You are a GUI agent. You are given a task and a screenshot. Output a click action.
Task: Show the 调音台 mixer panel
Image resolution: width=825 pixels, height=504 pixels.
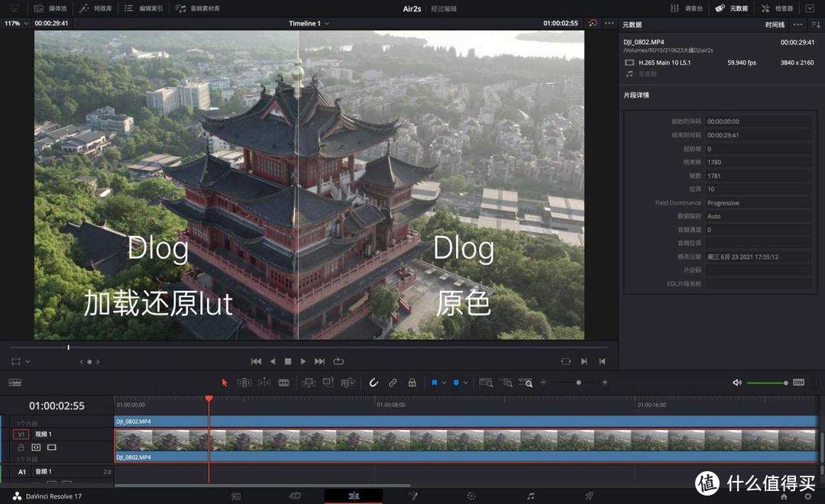coord(687,8)
